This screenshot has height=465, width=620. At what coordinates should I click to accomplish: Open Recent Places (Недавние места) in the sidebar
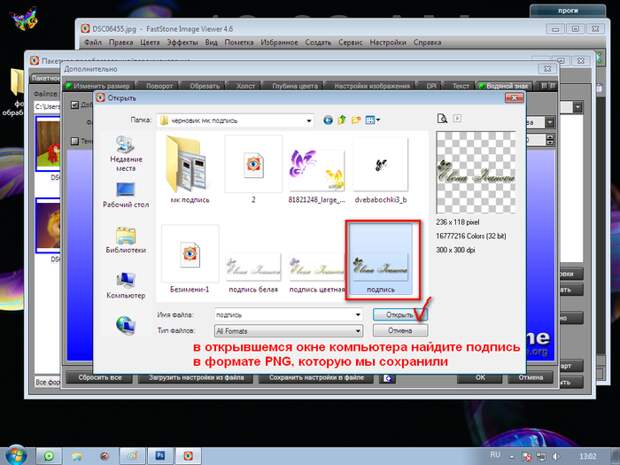pyautogui.click(x=126, y=154)
